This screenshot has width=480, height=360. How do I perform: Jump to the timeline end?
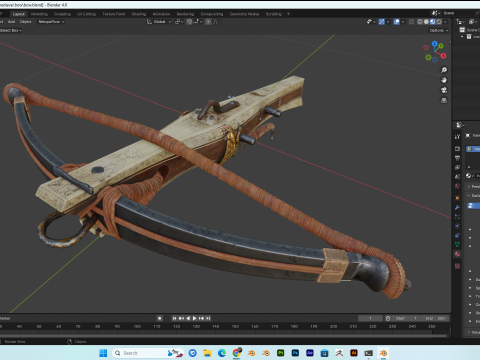pos(208,318)
